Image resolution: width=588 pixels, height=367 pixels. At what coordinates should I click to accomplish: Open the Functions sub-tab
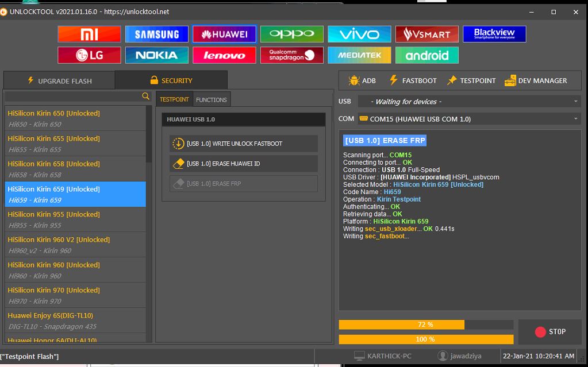pos(212,100)
